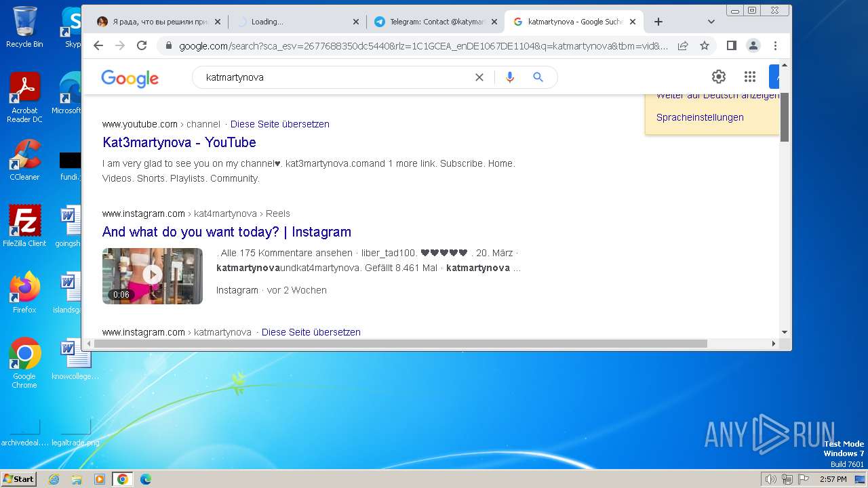Clear the search box with the X icon
868x488 pixels.
479,77
